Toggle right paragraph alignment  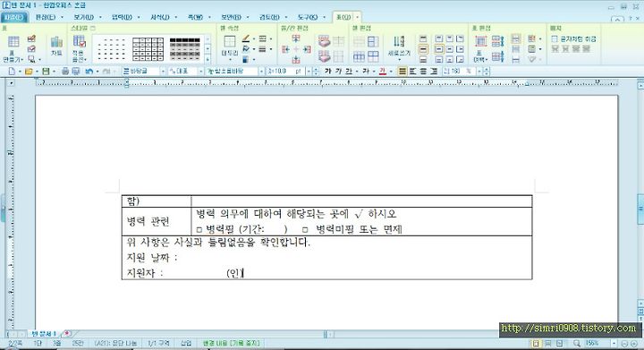434,72
